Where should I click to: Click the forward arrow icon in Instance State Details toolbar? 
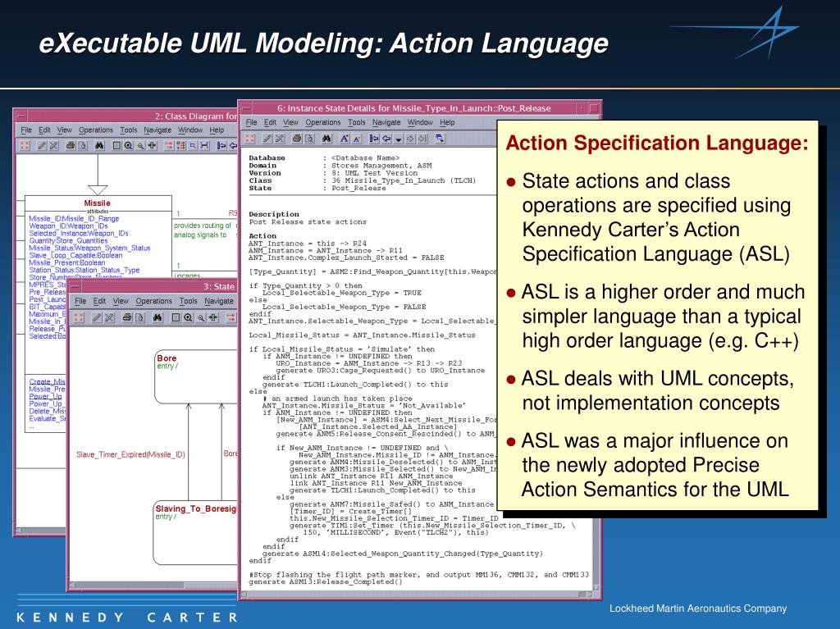pos(410,139)
